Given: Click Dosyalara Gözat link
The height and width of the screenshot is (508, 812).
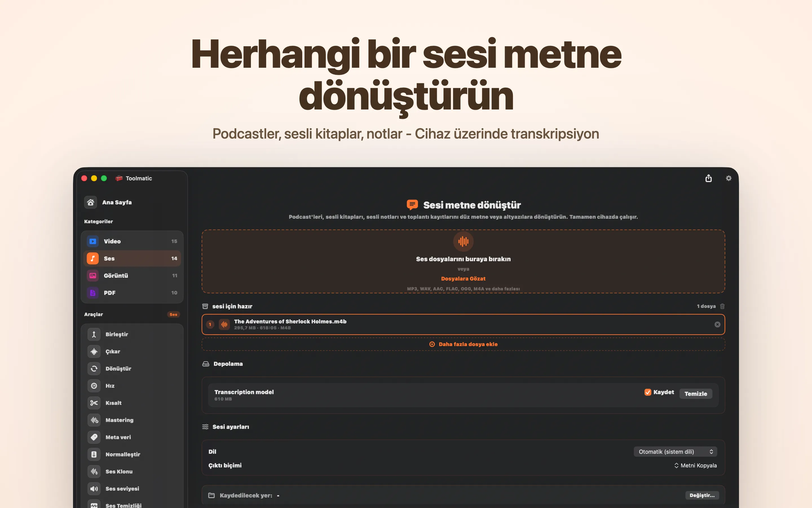Looking at the screenshot, I should click(x=463, y=279).
